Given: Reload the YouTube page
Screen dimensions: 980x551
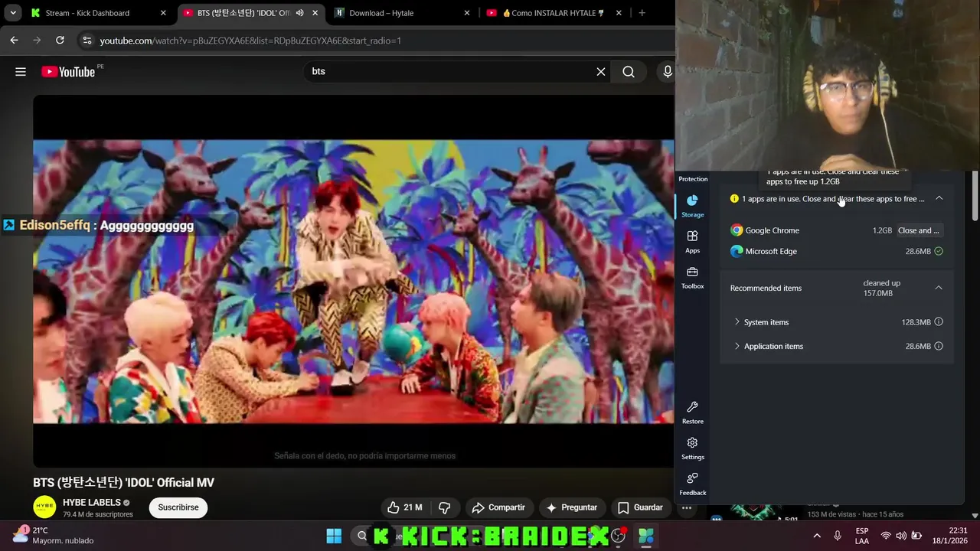Looking at the screenshot, I should point(60,40).
